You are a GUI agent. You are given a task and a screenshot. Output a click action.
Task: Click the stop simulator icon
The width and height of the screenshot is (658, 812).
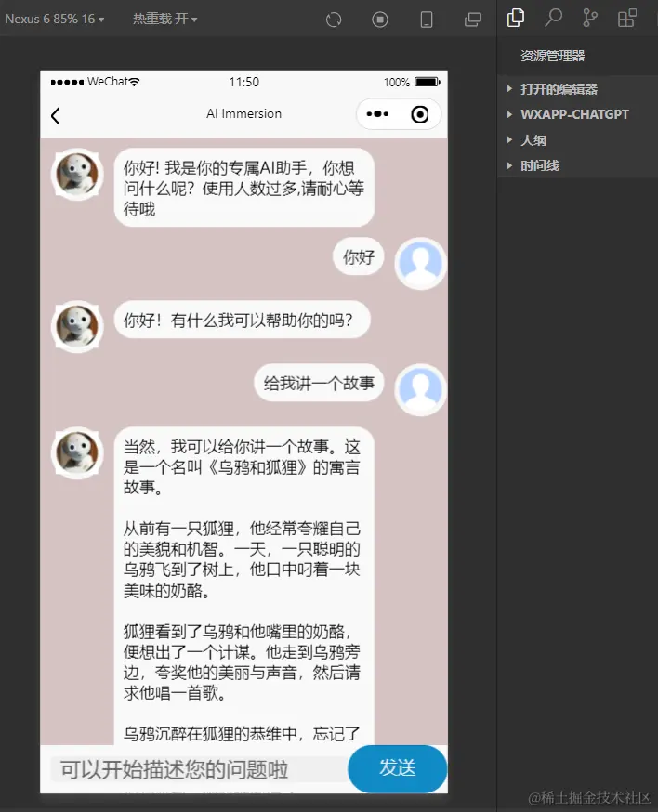coord(380,20)
